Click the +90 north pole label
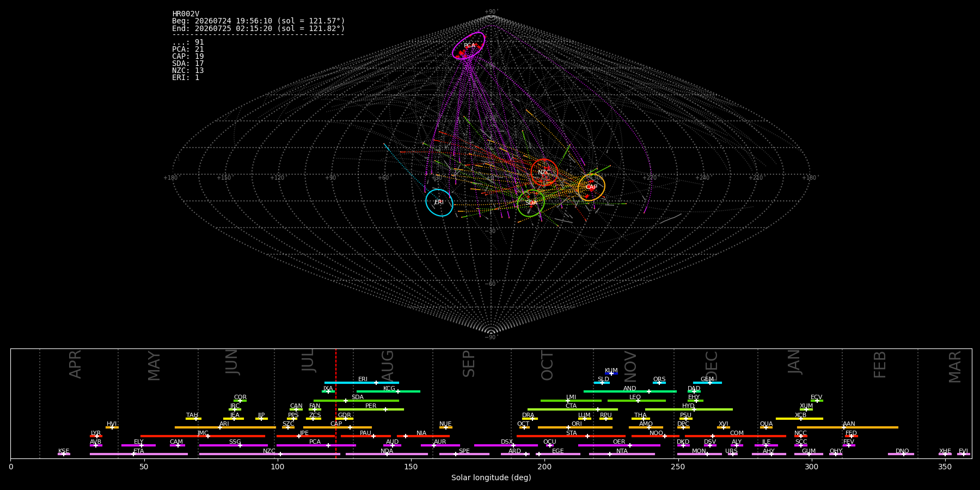Image resolution: width=980 pixels, height=490 pixels. 491,12
